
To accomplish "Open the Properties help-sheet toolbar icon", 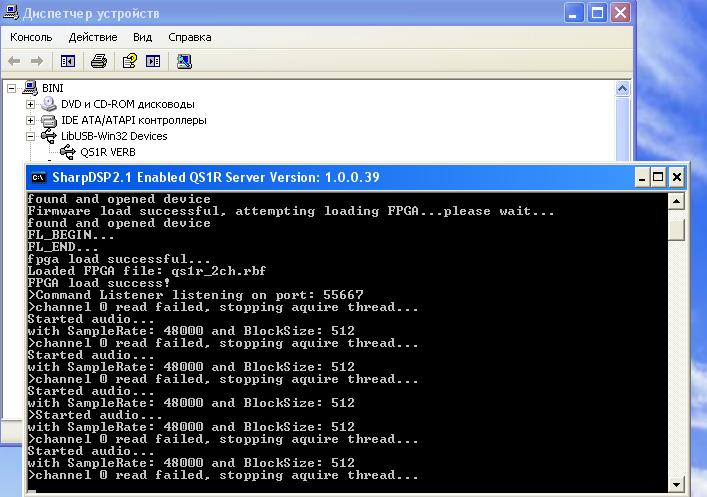I will [x=130, y=61].
